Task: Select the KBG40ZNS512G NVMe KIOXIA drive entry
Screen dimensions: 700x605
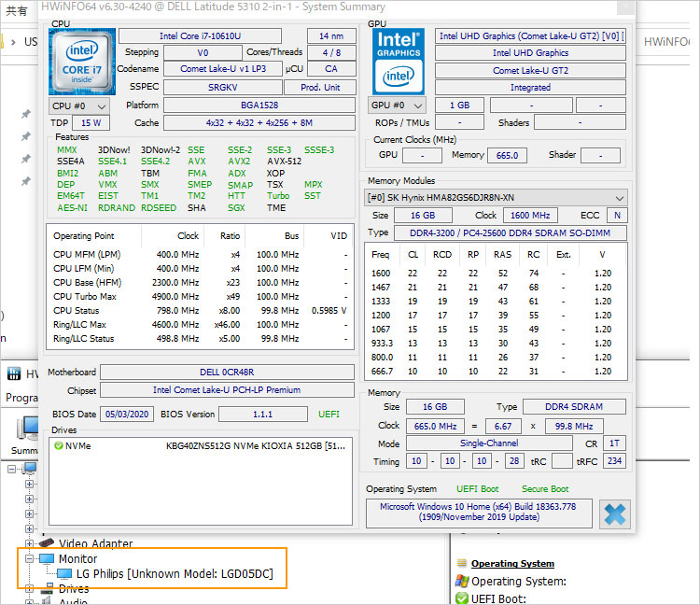Action: pyautogui.click(x=200, y=445)
